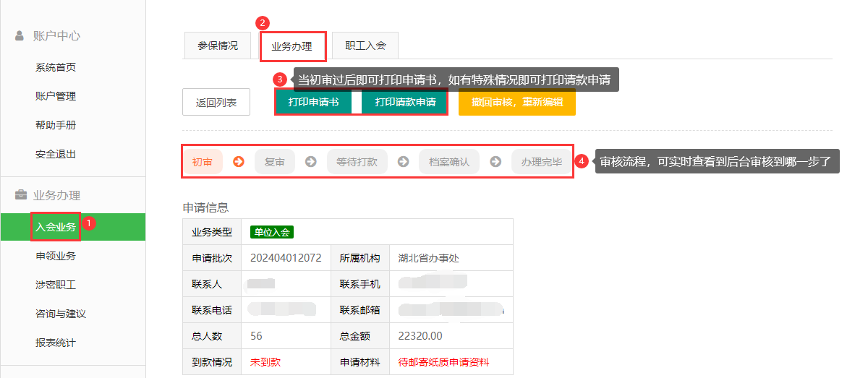Viewport: 868px width, 378px height.
Task: Select 安全退出 to log out
Action: click(x=56, y=154)
